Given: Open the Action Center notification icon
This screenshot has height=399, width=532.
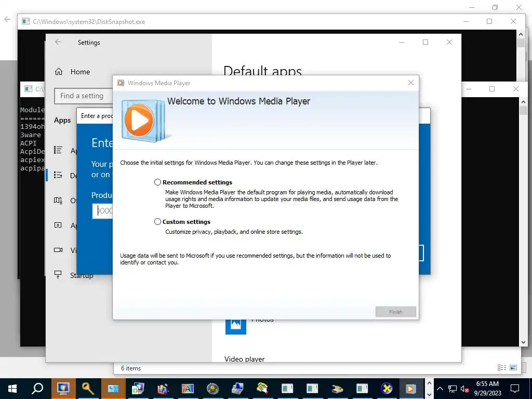Looking at the screenshot, I should click(x=515, y=389).
